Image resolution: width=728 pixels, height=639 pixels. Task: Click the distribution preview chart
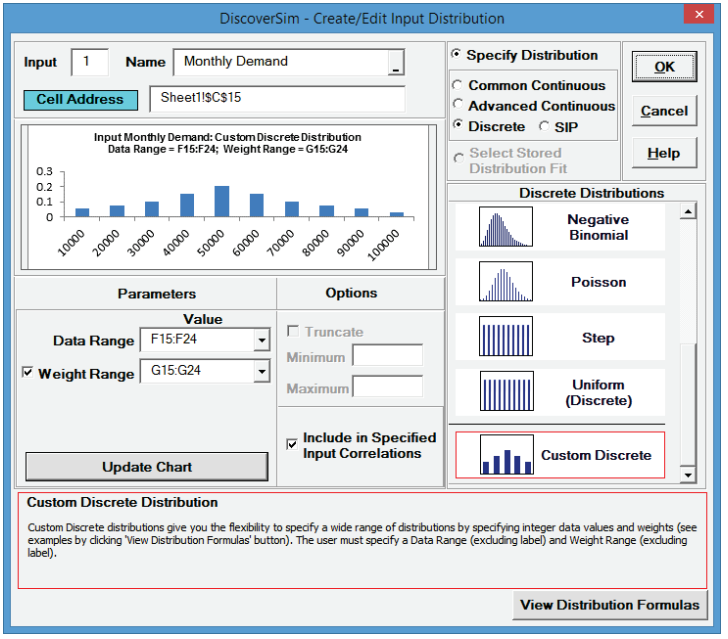228,197
